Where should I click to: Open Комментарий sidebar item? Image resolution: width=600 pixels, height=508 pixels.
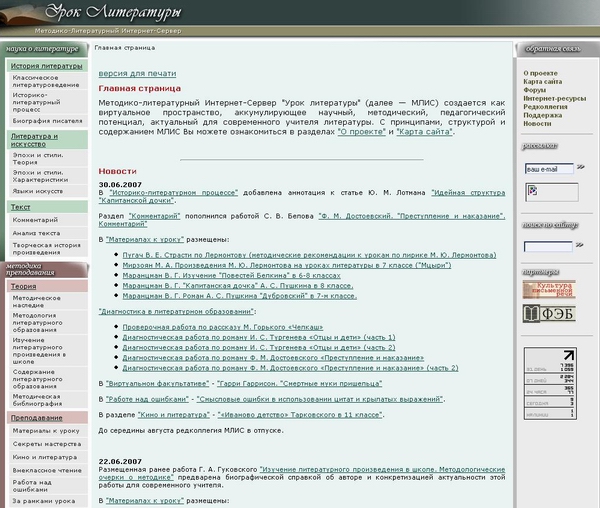click(x=35, y=220)
